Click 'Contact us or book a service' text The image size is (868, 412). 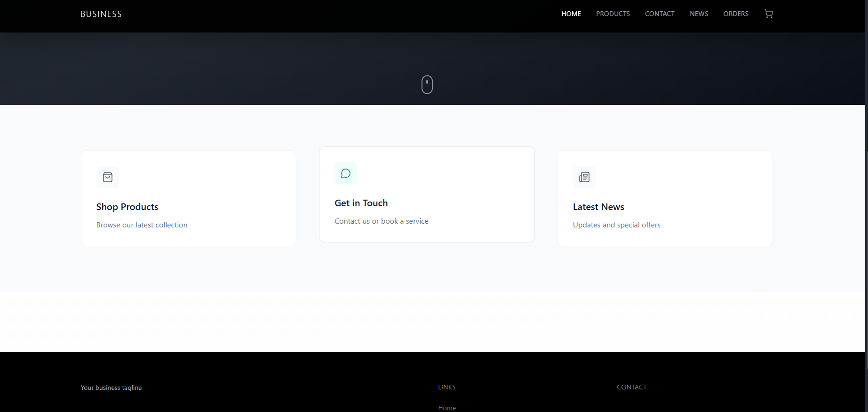pyautogui.click(x=382, y=221)
